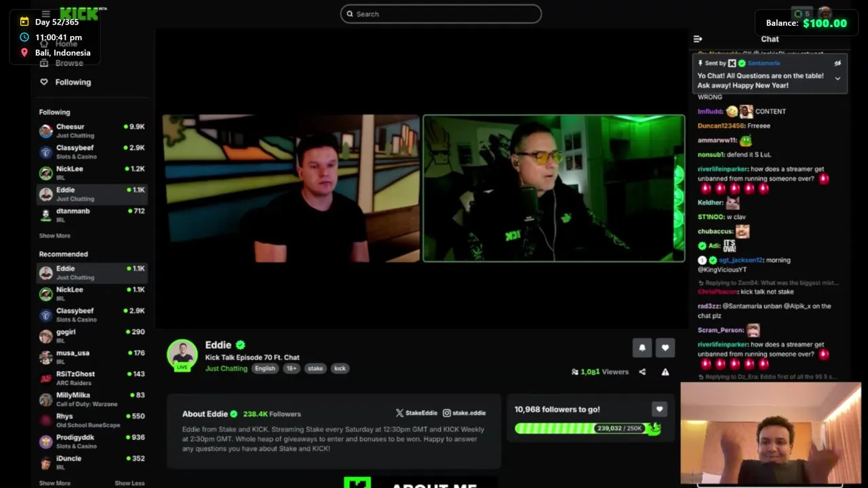This screenshot has width=868, height=488.
Task: Click the pin icon on pinned message
Action: click(701, 63)
